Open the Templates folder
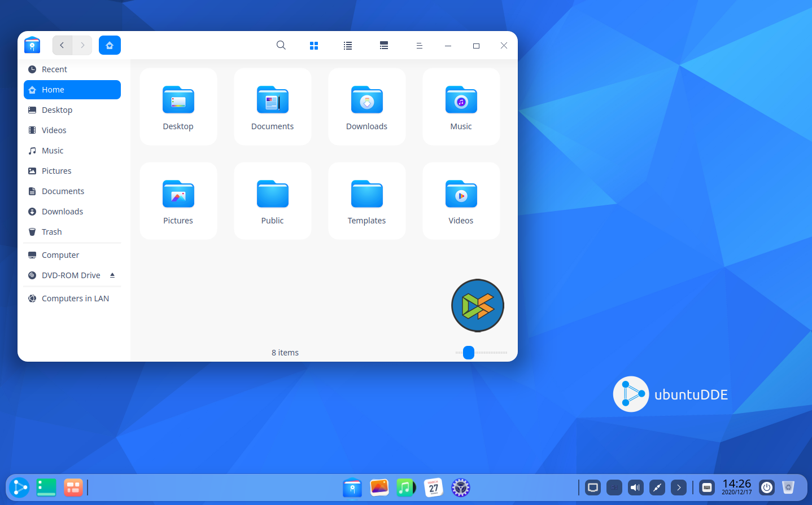This screenshot has height=505, width=812. coord(366,201)
